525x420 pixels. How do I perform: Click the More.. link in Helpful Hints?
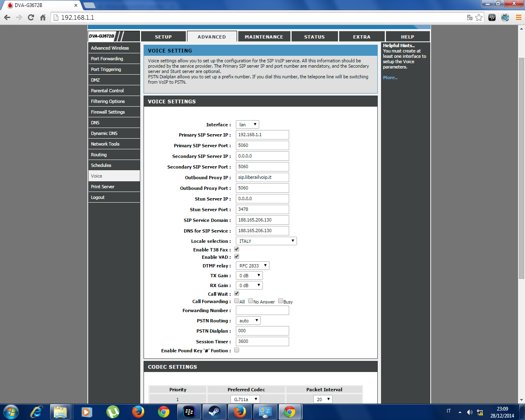pyautogui.click(x=390, y=78)
